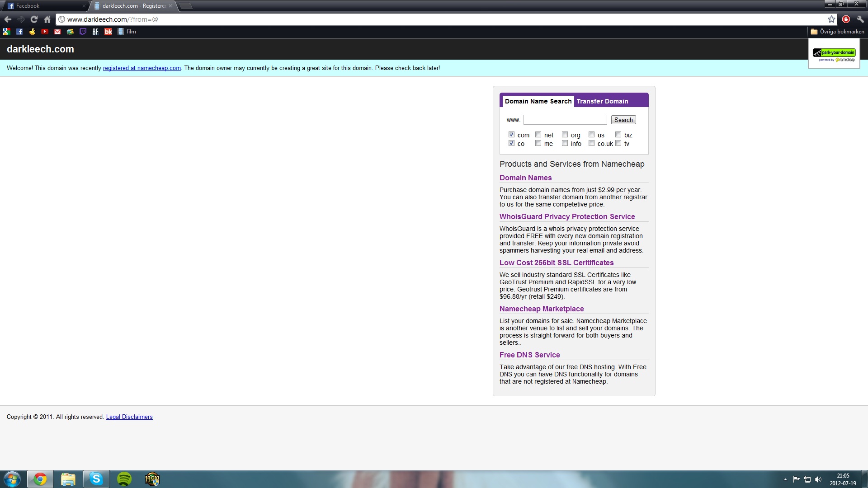
Task: Click the darkleech.com page heading
Action: [x=40, y=49]
